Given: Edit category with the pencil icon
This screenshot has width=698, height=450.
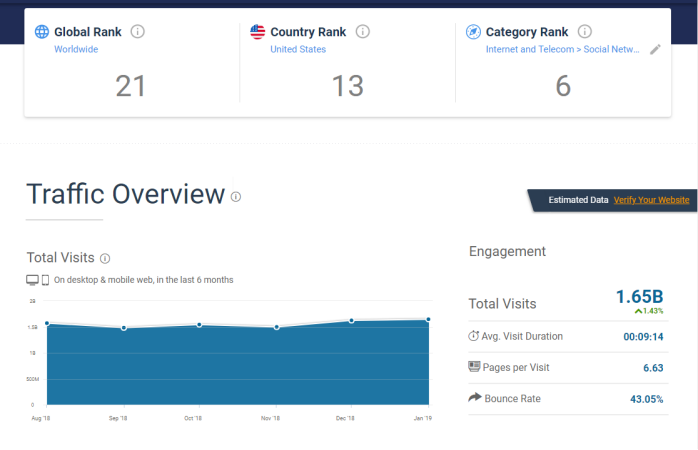Looking at the screenshot, I should 655,49.
